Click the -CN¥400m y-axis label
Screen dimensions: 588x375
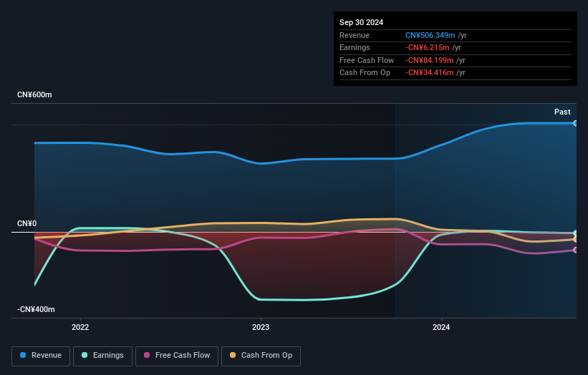(36, 309)
